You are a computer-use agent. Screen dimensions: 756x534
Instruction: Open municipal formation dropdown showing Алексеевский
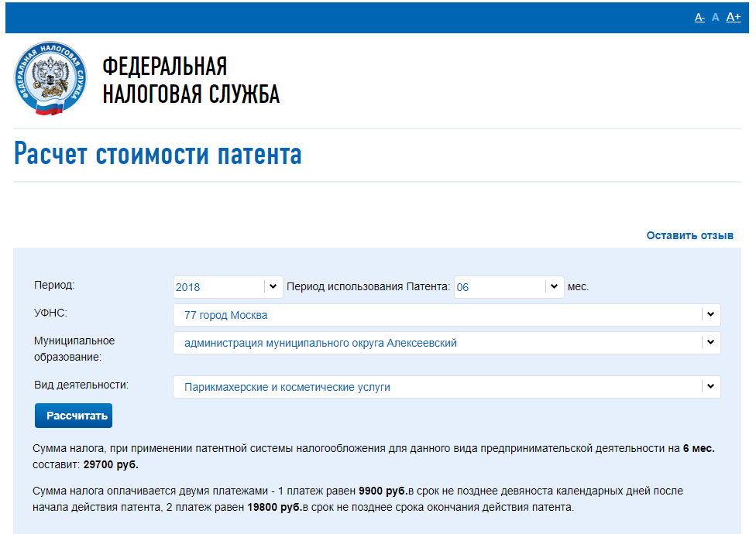pos(446,343)
